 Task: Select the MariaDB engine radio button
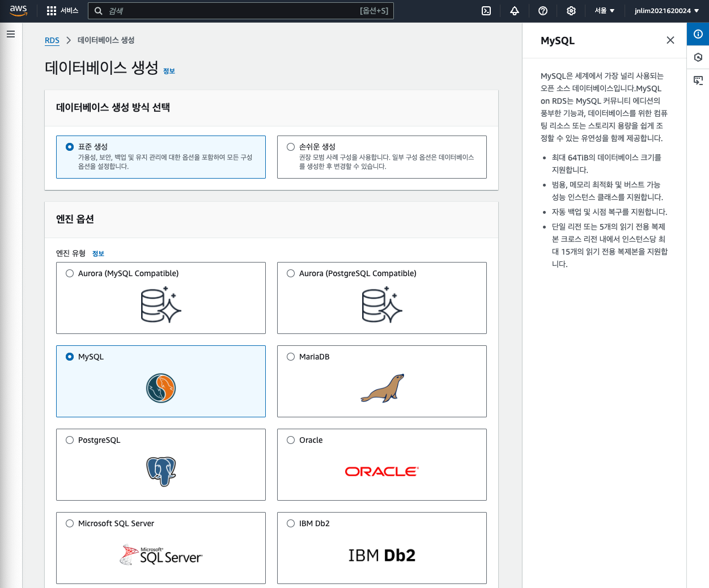click(x=291, y=357)
